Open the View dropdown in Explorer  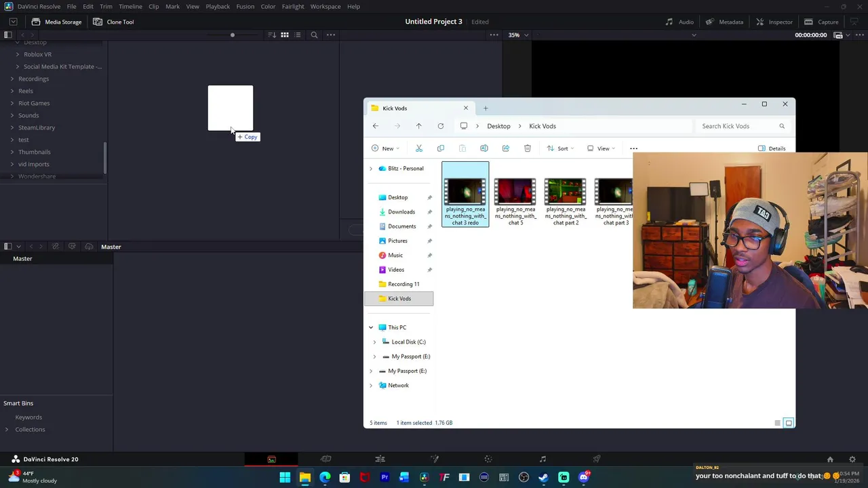point(602,148)
